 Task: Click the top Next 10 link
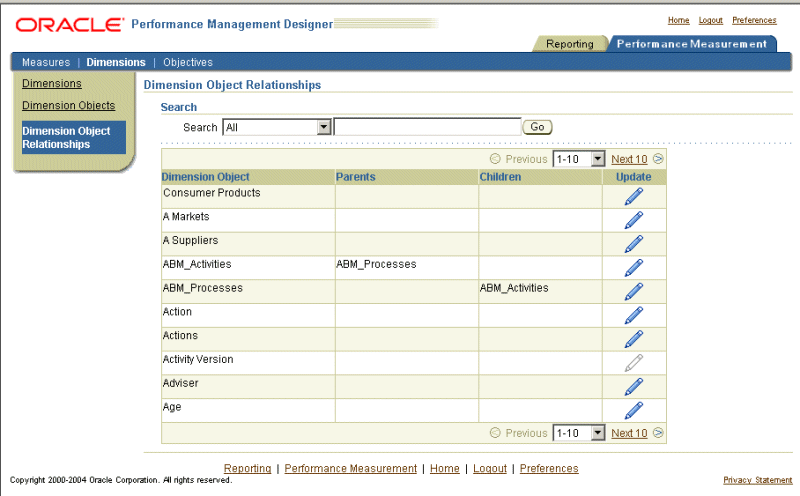tap(629, 159)
